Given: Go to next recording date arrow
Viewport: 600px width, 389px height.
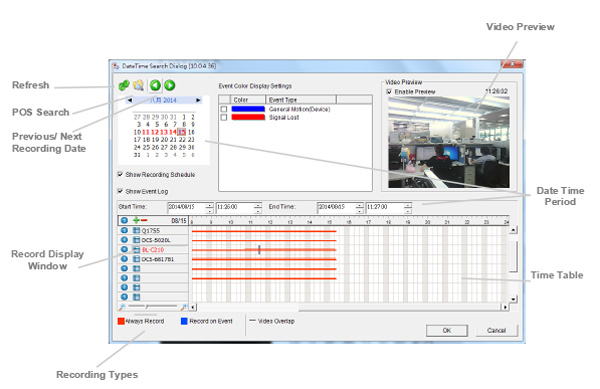Looking at the screenshot, I should coord(170,85).
